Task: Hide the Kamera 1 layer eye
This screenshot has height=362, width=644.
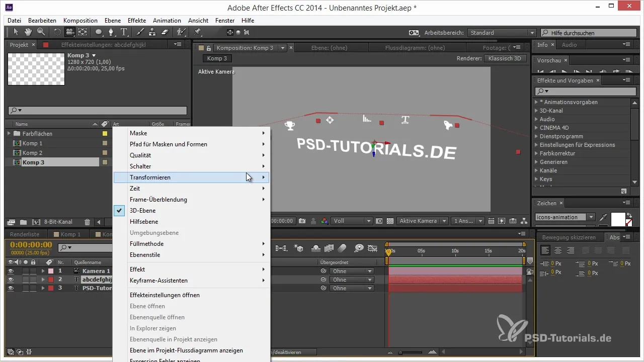Action: 11,271
